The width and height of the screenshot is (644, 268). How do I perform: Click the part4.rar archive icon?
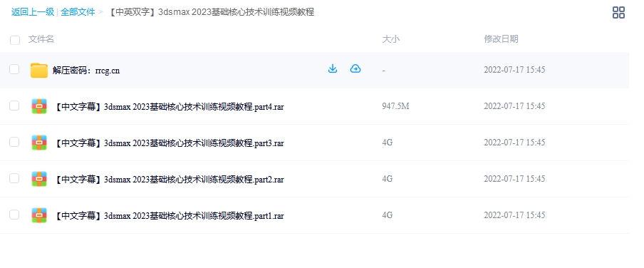coord(39,106)
